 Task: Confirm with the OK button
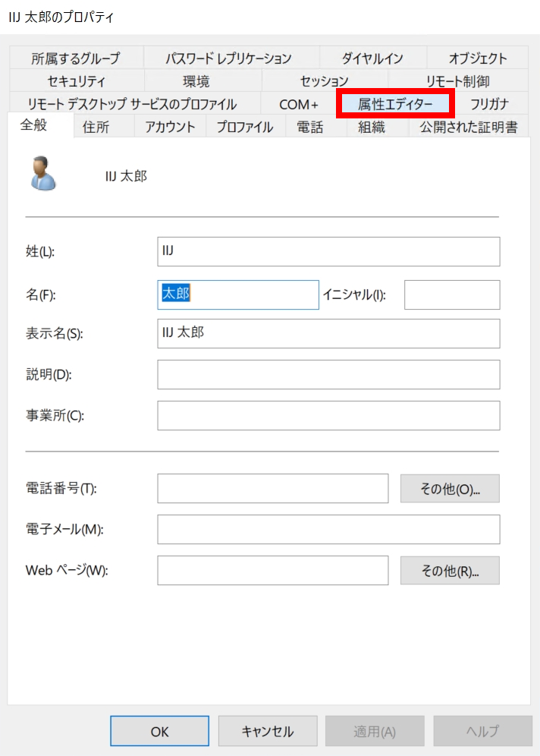coord(159,731)
